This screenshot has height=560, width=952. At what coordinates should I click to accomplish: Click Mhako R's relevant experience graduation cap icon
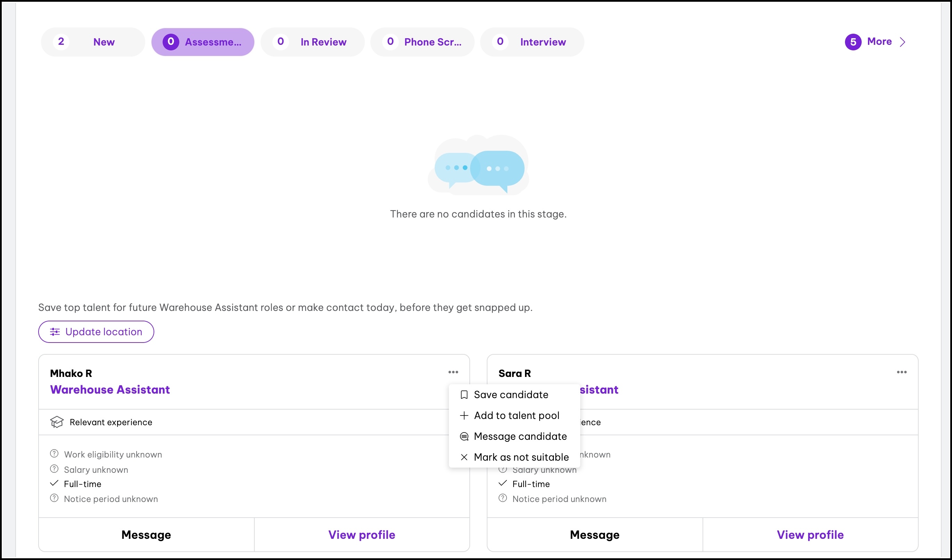57,422
